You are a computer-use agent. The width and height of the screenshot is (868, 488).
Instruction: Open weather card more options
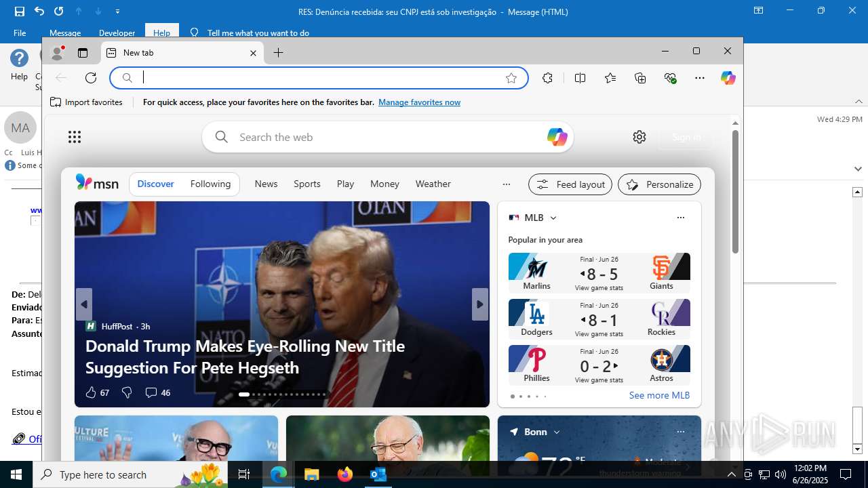681,432
